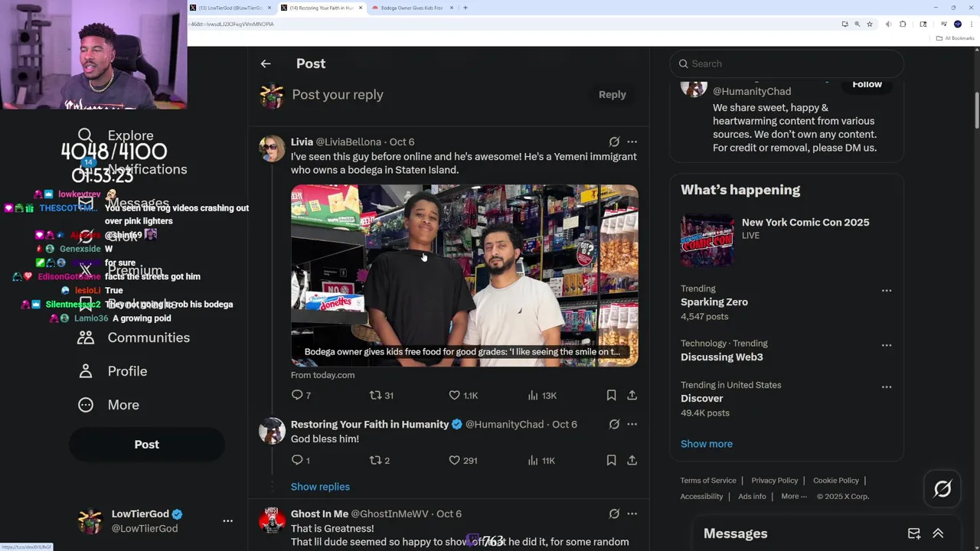Viewport: 980px width, 551px height.
Task: View analytics of Livia's post 13K
Action: (x=542, y=396)
